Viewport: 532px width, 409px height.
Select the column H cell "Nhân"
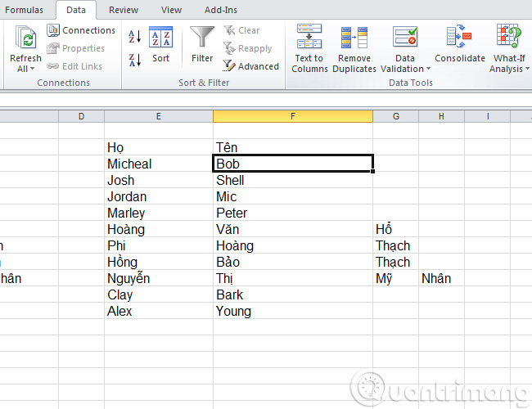[x=441, y=278]
